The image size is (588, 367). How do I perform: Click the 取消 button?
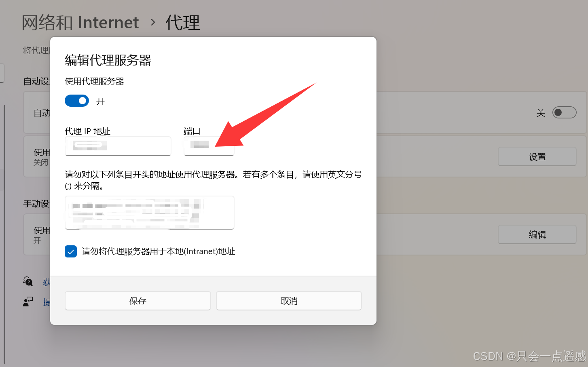coord(289,301)
